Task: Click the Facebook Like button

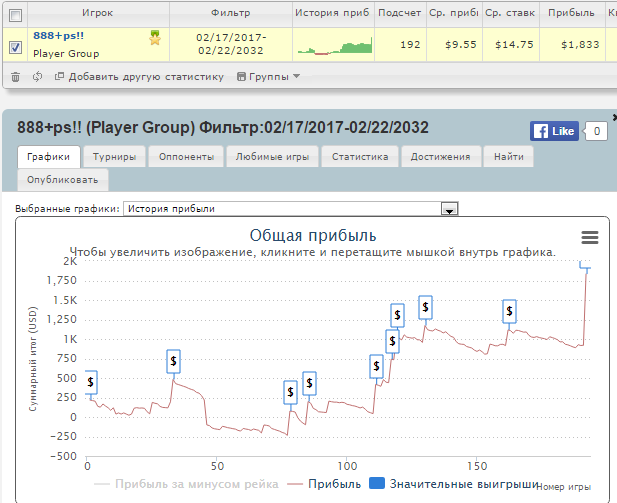Action: (x=554, y=131)
